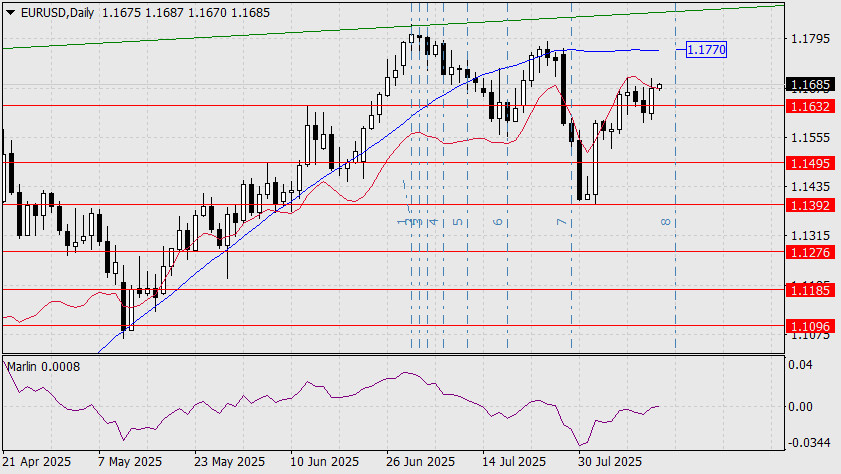Open the EURUSD,Daily chart dropdown triangle

tap(10, 12)
